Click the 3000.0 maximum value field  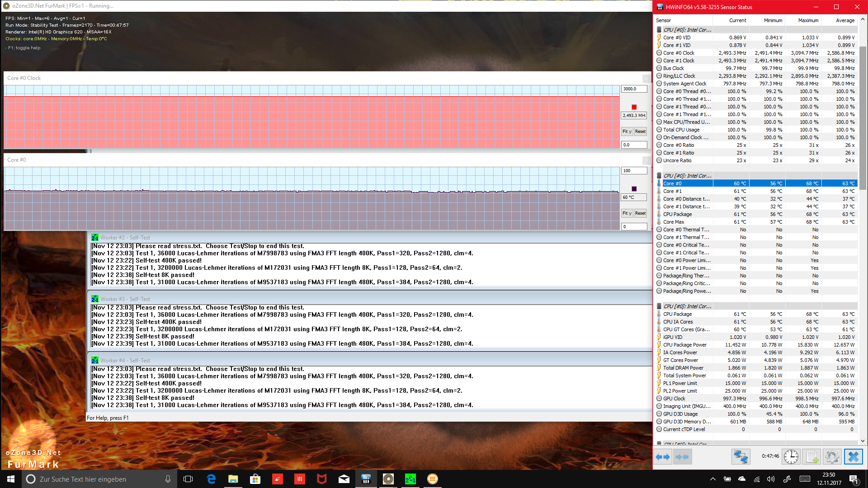coord(633,89)
